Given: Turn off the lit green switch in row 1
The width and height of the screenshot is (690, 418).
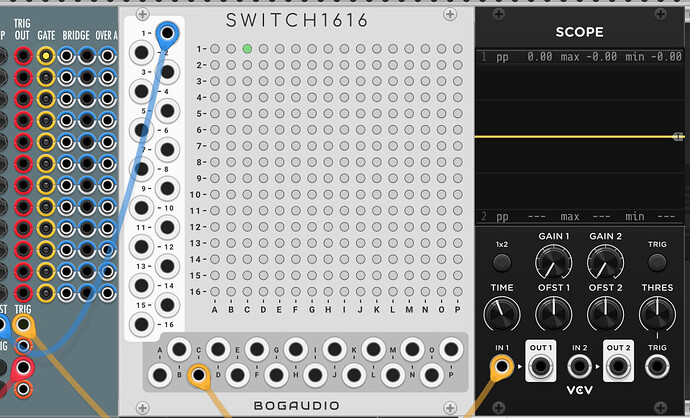Looking at the screenshot, I should pos(247,48).
